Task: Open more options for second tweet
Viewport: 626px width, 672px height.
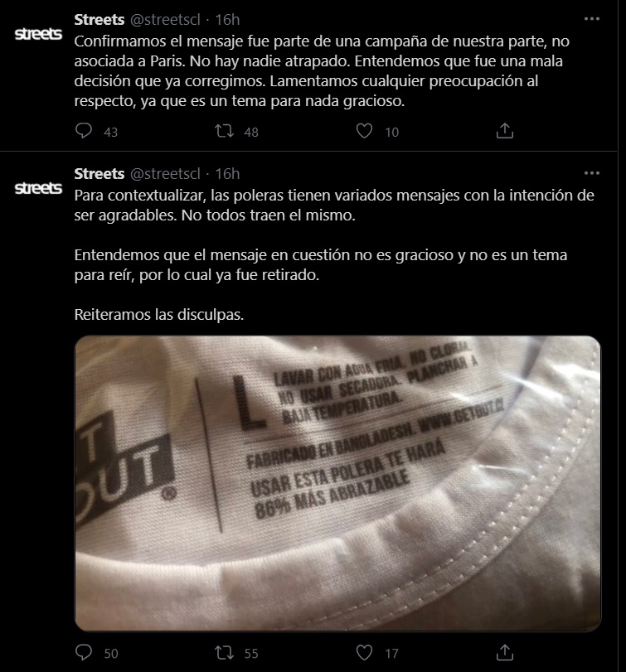Action: click(592, 173)
